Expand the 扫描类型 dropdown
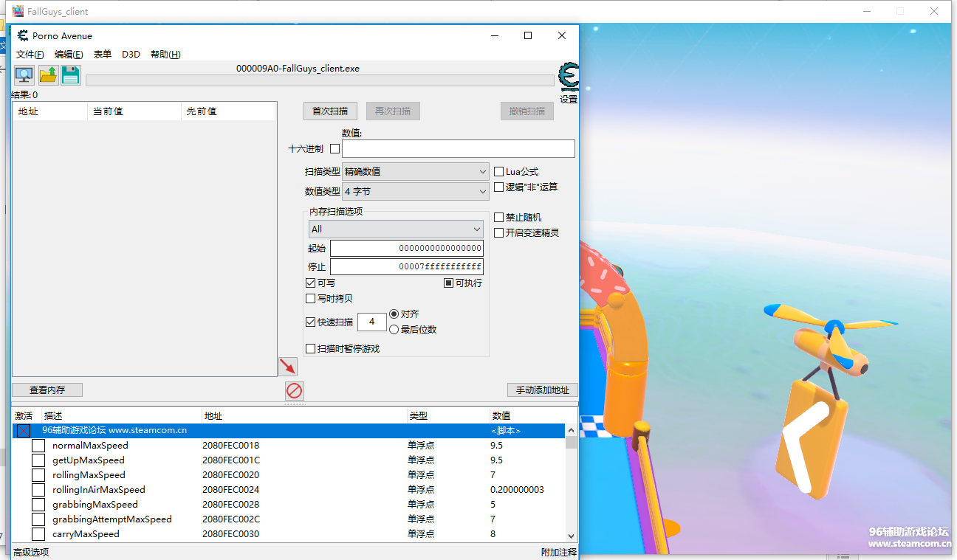Viewport: 957px width, 560px height. pos(415,171)
